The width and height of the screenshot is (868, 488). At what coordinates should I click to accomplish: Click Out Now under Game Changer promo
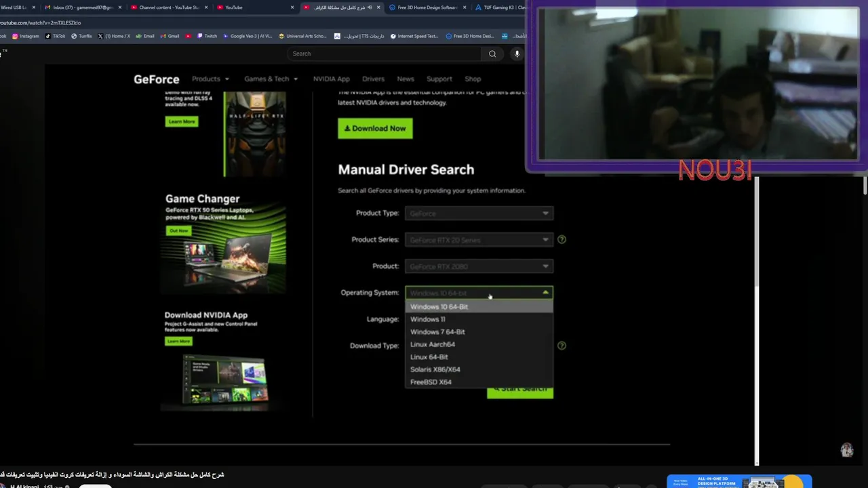[x=179, y=230]
